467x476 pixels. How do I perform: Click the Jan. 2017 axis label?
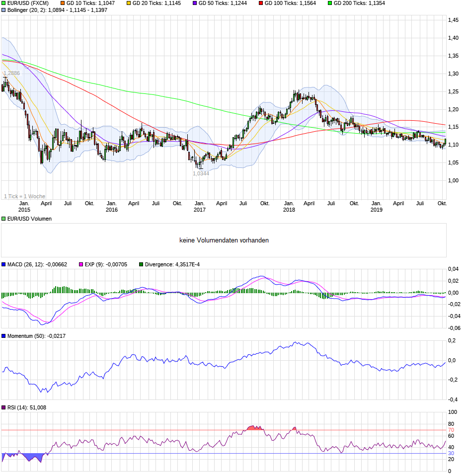pos(200,206)
